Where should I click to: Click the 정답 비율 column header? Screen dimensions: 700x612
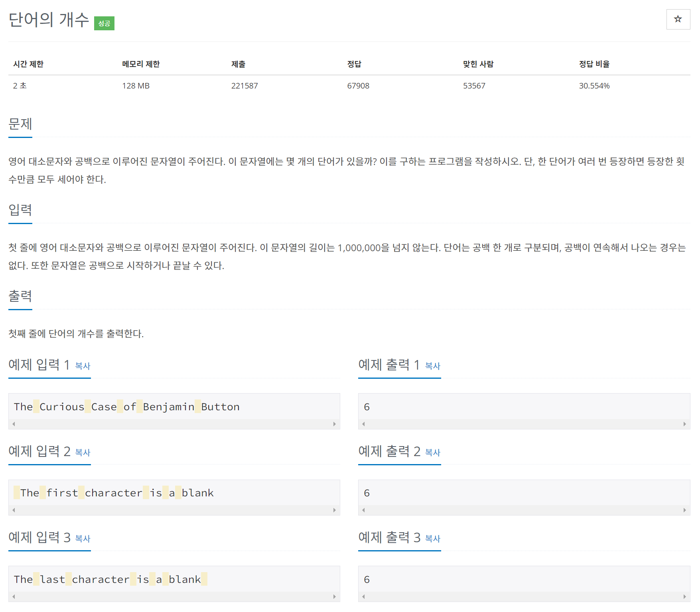[x=594, y=64]
